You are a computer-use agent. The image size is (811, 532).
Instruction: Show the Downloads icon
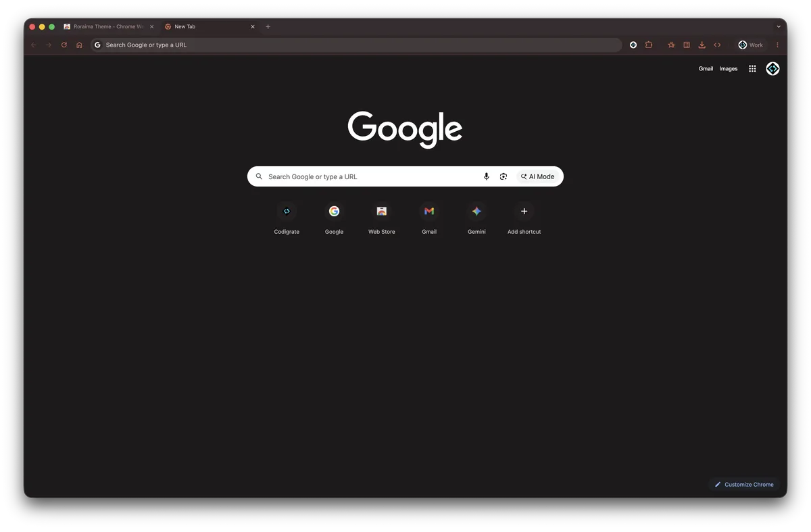click(x=702, y=45)
